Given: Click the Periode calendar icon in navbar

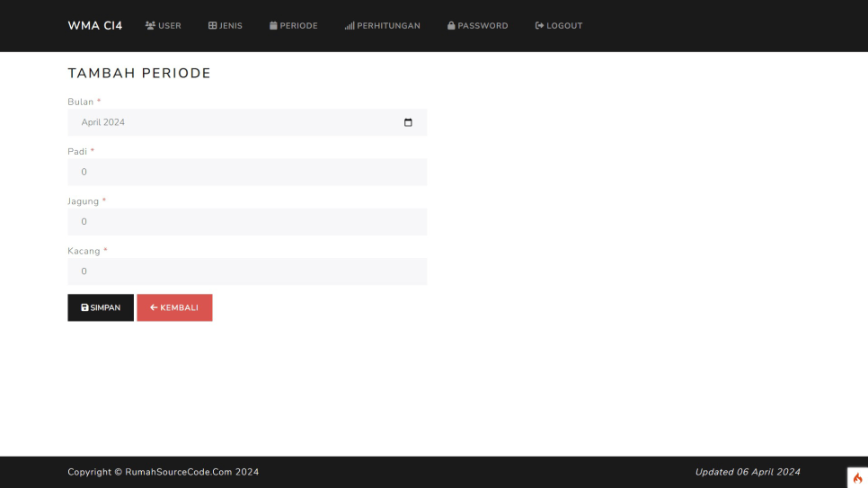Looking at the screenshot, I should [273, 26].
